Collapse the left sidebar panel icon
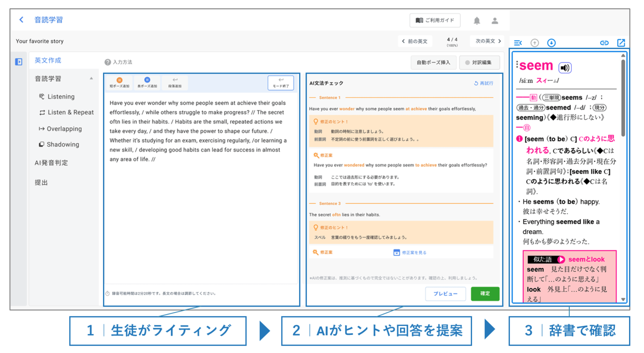Image resolution: width=644 pixels, height=353 pixels. pyautogui.click(x=19, y=61)
